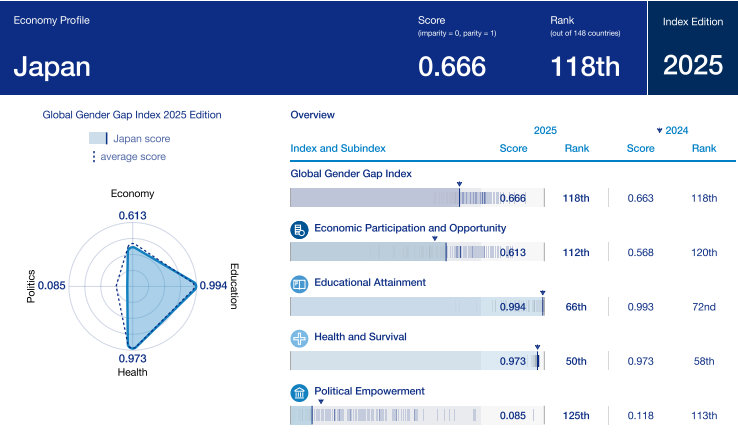This screenshot has height=435, width=738.
Task: Click the Economy axis label on radar chart
Action: [132, 194]
